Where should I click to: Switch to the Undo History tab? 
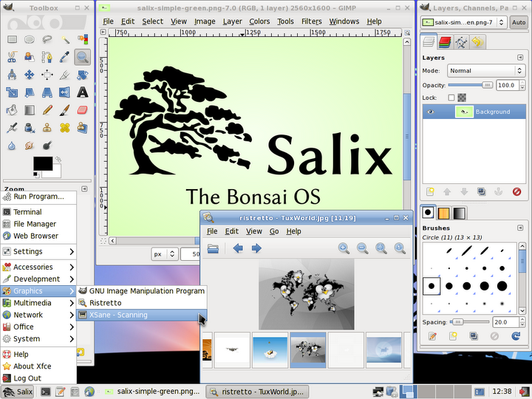(477, 42)
